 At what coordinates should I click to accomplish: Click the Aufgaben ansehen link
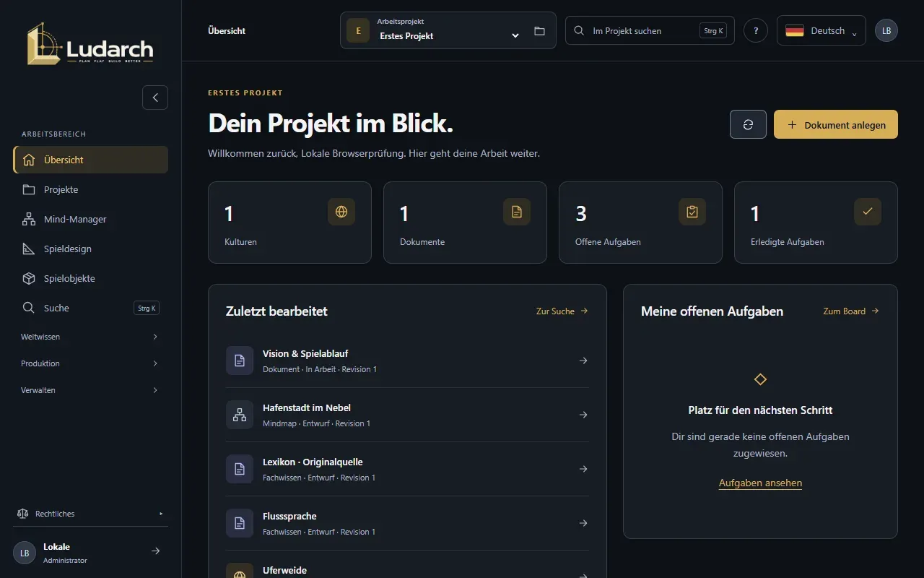pos(760,483)
